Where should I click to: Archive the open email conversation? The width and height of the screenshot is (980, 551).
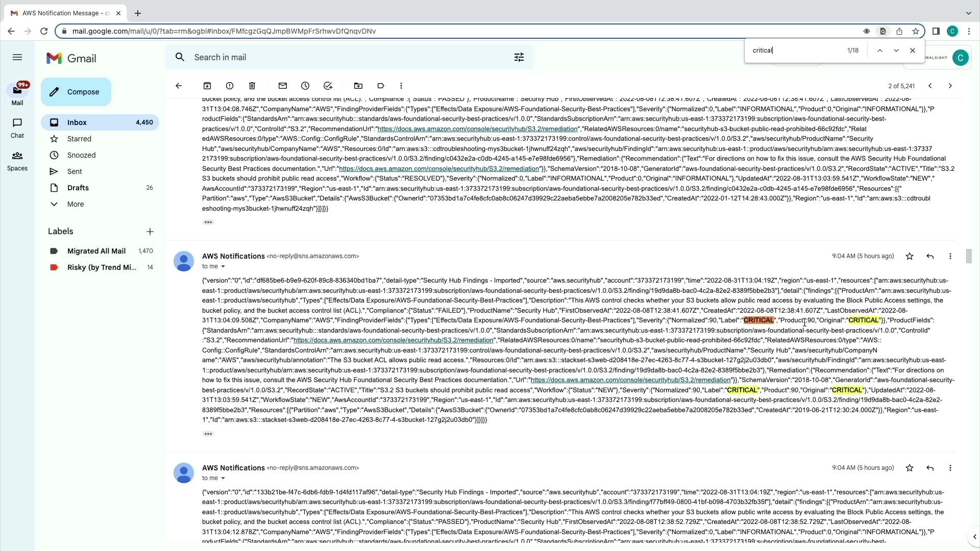[207, 86]
